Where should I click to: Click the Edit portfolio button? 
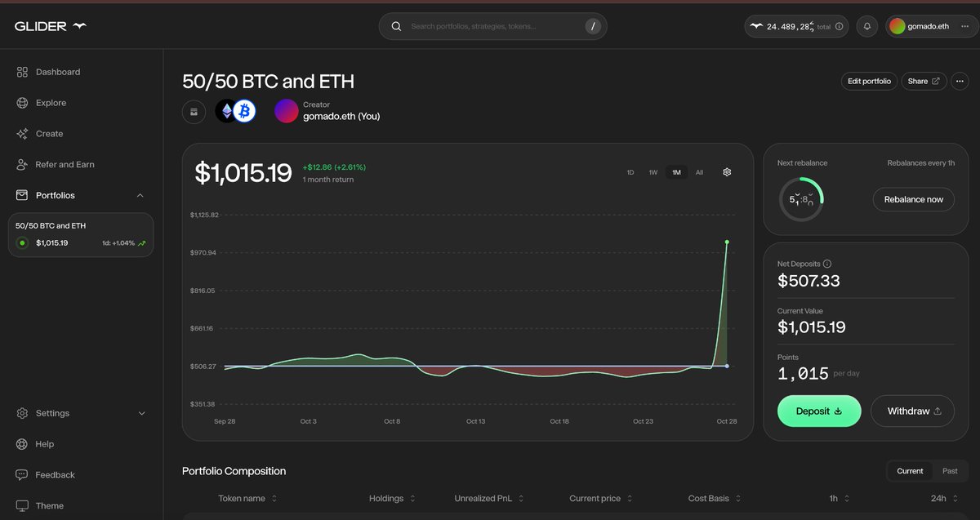pos(869,81)
